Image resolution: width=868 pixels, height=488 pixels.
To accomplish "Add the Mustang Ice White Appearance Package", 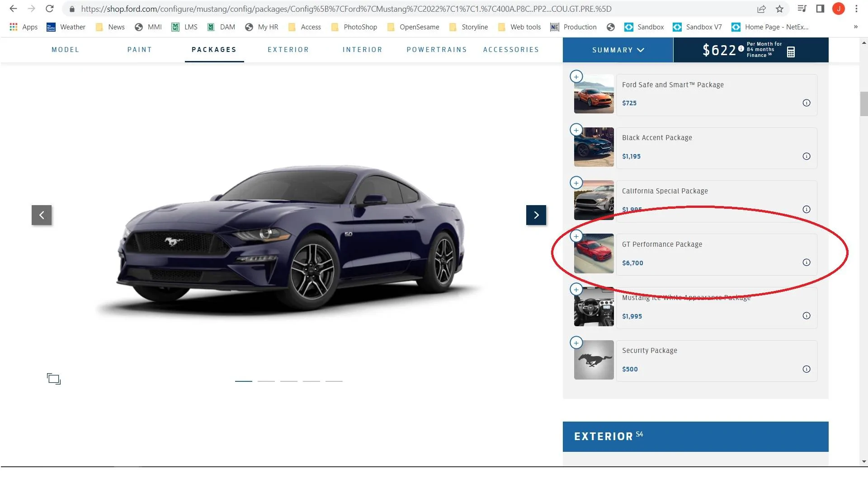I will (576, 290).
